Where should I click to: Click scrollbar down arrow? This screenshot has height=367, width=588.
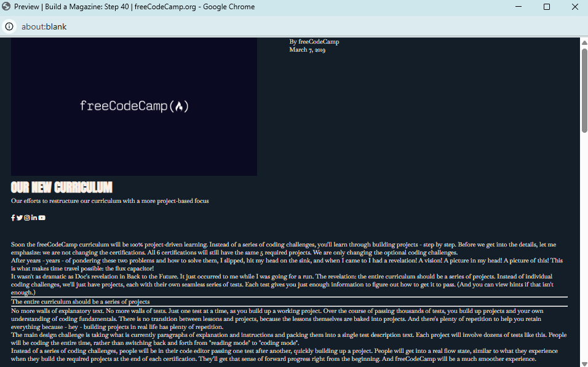(x=584, y=362)
